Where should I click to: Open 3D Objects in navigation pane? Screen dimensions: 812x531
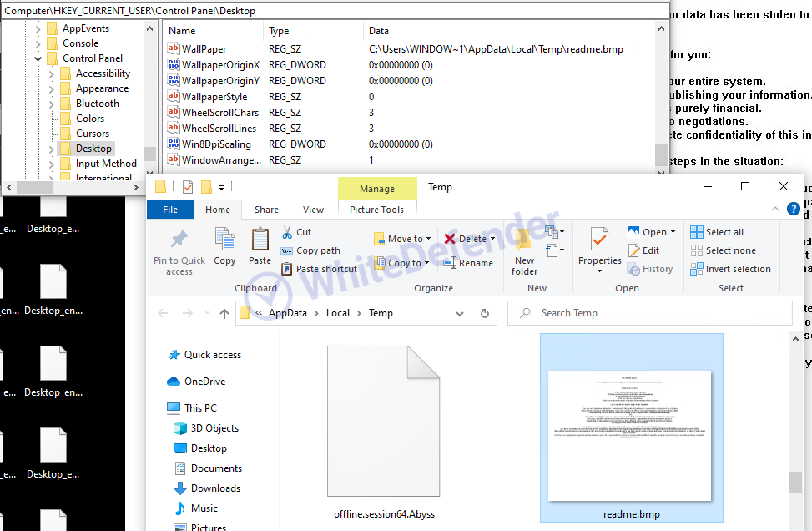[206, 428]
